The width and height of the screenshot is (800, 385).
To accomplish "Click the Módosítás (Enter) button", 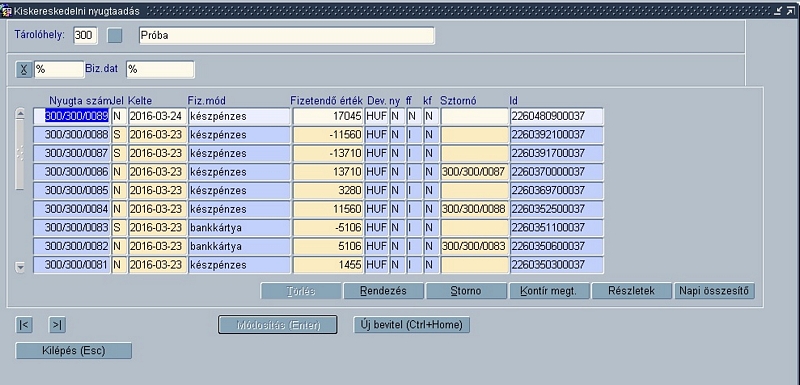I will pos(278,325).
